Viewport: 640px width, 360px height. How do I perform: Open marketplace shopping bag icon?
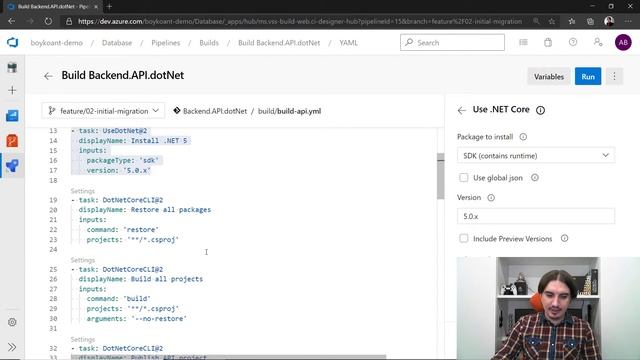(548, 42)
